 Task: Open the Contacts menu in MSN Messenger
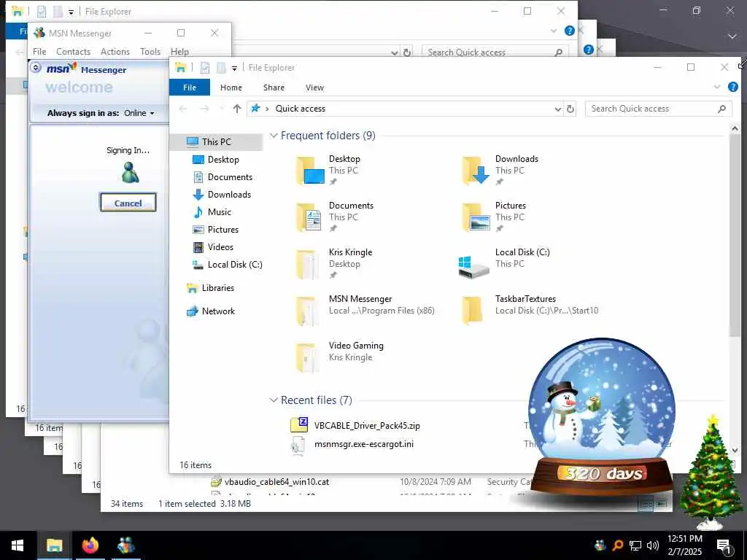point(73,52)
